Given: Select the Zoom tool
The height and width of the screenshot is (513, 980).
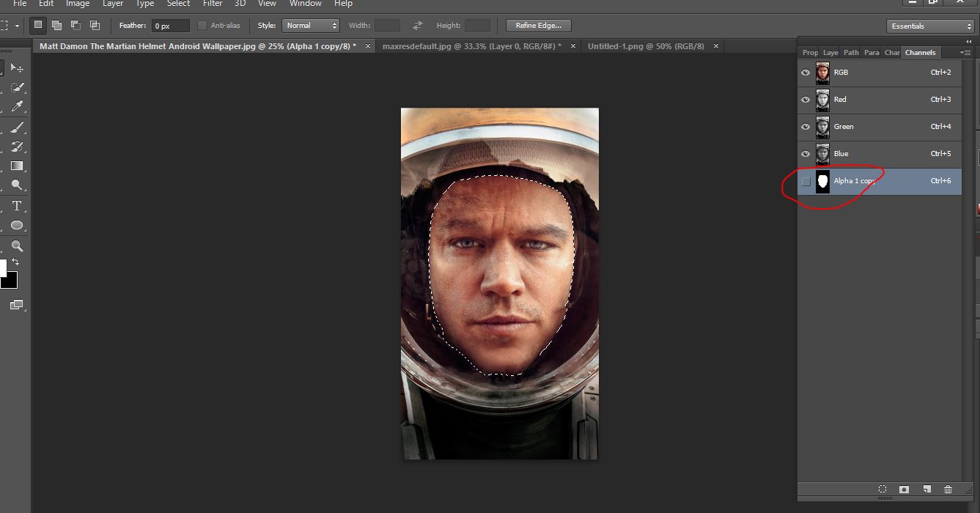Looking at the screenshot, I should coord(17,247).
